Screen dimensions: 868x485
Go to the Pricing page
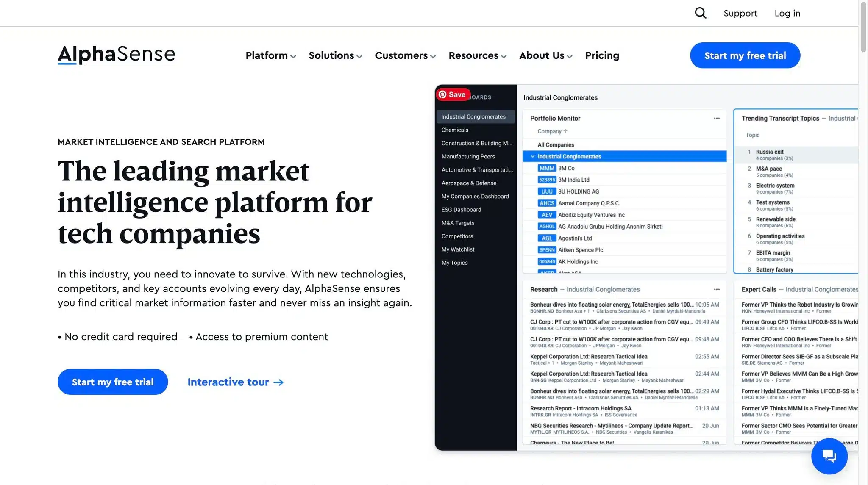click(602, 55)
